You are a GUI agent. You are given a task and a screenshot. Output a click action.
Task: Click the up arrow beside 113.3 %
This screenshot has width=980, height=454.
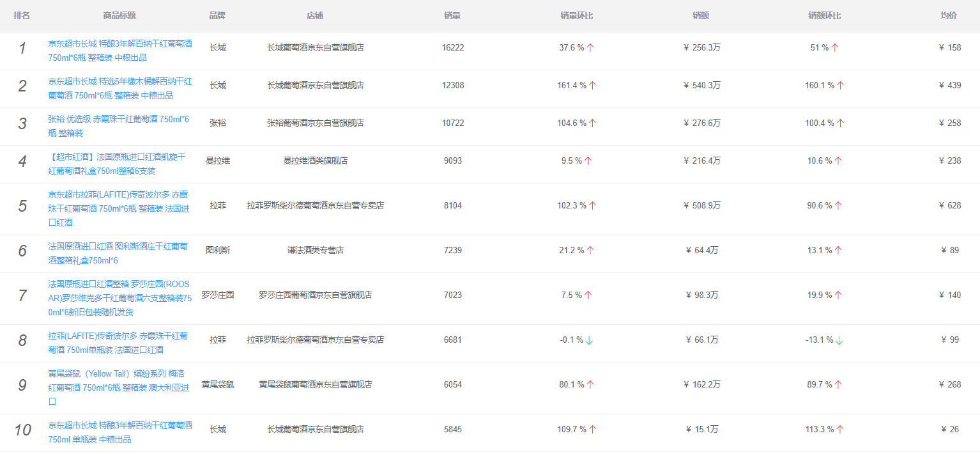pos(840,430)
